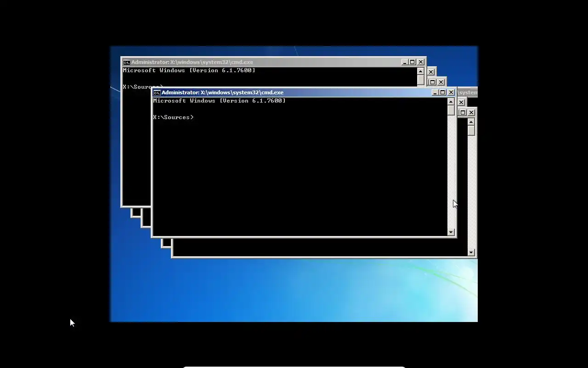
Task: Click the scrollbar thumb in the active cmd window
Action: 451,110
